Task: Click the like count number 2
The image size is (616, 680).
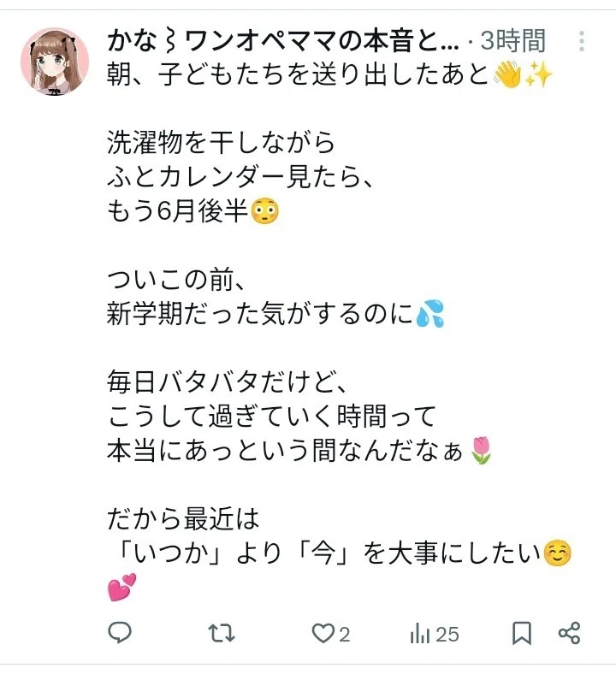Action: [345, 635]
